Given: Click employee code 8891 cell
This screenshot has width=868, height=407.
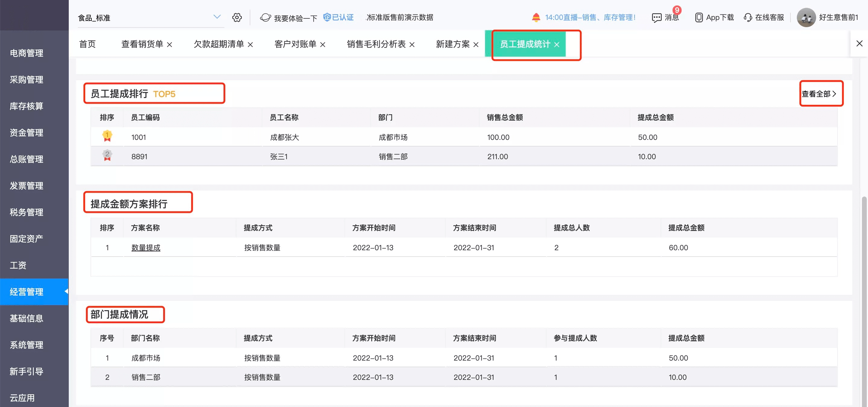Looking at the screenshot, I should tap(140, 157).
